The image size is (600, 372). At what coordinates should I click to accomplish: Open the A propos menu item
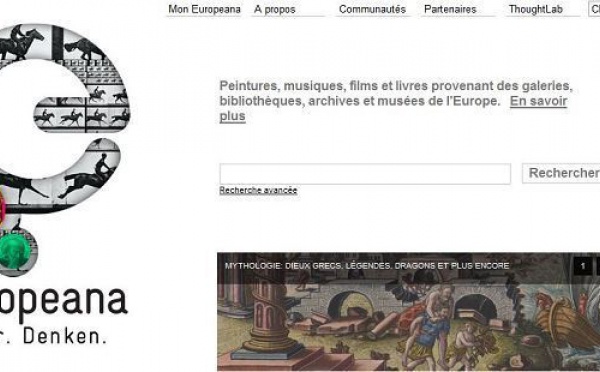pyautogui.click(x=275, y=9)
